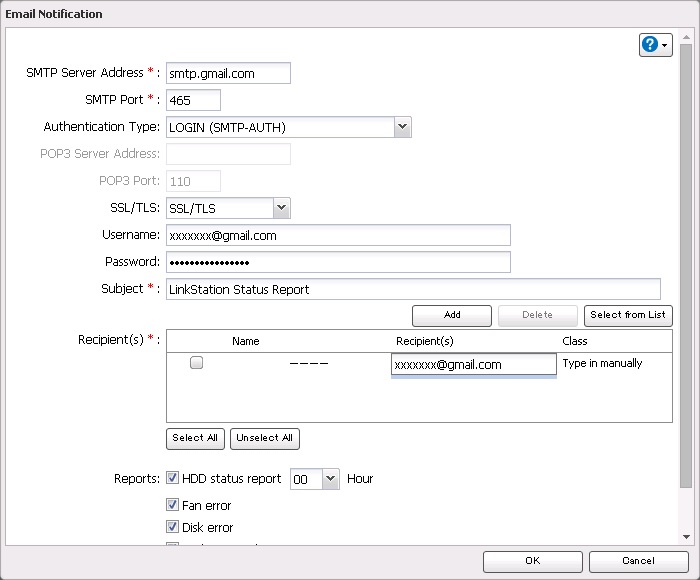This screenshot has width=700, height=580.
Task: Click the Subject text field
Action: 413,289
